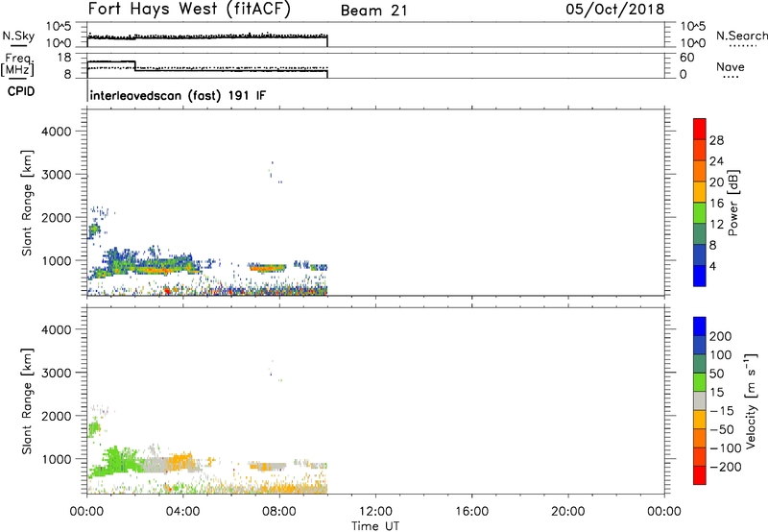Click the "16:00" time axis label
768x532 pixels.
click(x=471, y=512)
